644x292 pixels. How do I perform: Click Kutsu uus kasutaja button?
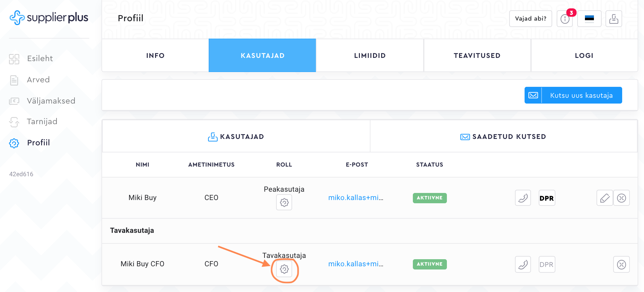tap(573, 95)
